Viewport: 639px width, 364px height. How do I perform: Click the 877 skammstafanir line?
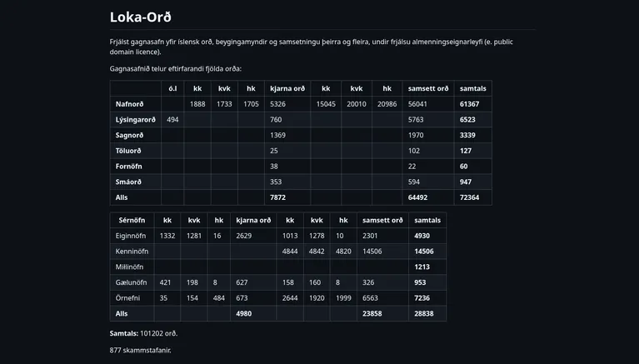(140, 350)
